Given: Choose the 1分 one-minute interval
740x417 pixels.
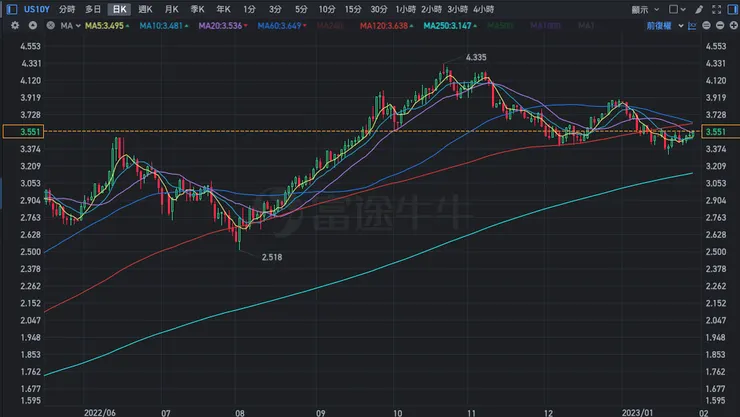Looking at the screenshot, I should click(249, 9).
